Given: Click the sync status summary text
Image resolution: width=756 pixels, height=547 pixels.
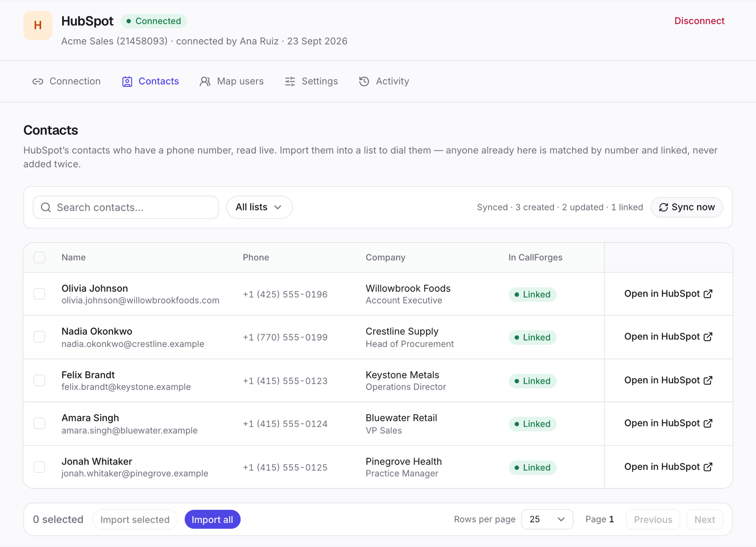Looking at the screenshot, I should (560, 208).
